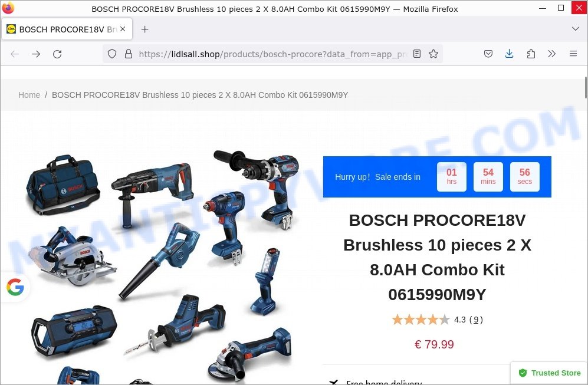This screenshot has width=588, height=385.
Task: Open tracking protection shield panel
Action: (111, 54)
